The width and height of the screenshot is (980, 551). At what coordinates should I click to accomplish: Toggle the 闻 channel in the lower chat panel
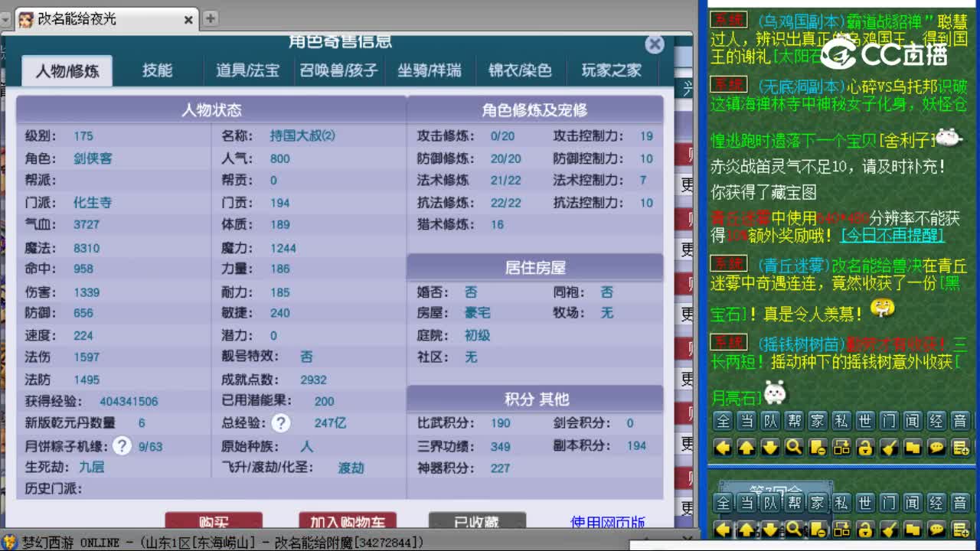[913, 503]
